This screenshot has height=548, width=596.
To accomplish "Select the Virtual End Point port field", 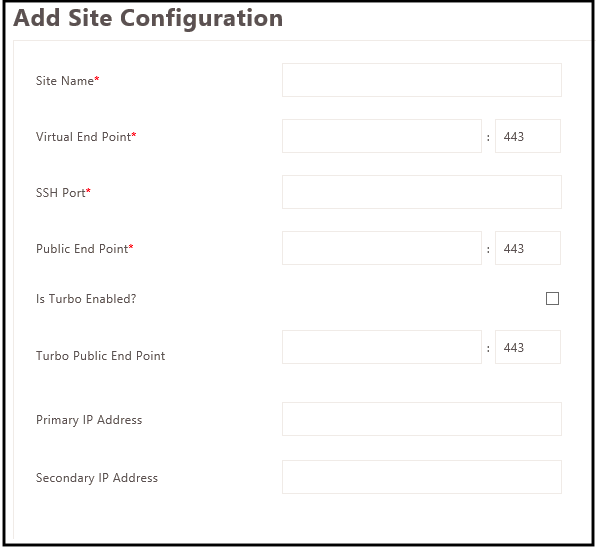I will [528, 136].
